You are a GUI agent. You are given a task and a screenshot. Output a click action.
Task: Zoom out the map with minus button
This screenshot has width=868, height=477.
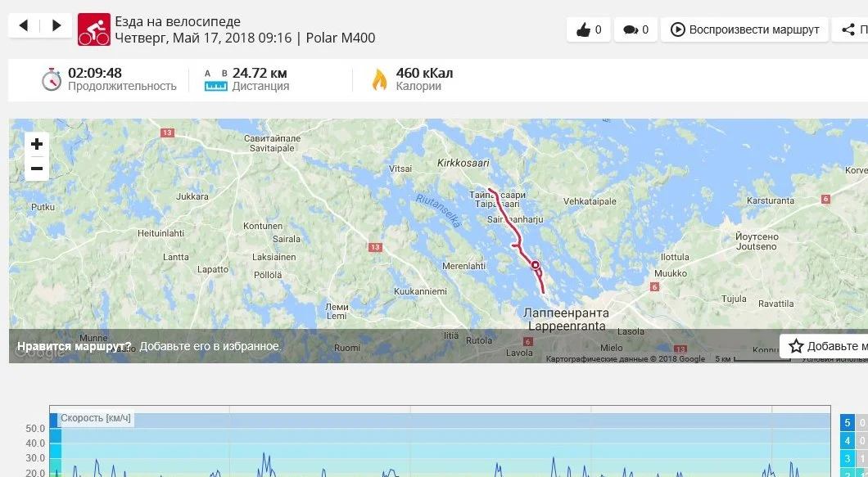coord(37,169)
